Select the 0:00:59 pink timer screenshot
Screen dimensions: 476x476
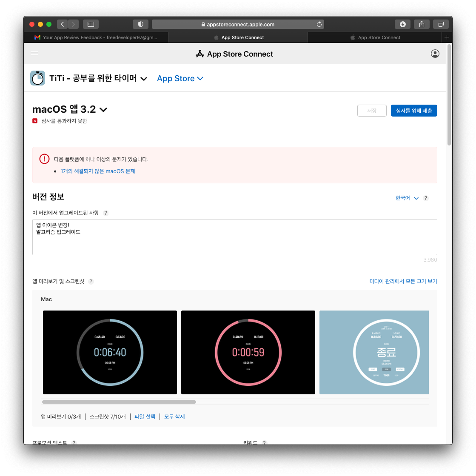248,353
